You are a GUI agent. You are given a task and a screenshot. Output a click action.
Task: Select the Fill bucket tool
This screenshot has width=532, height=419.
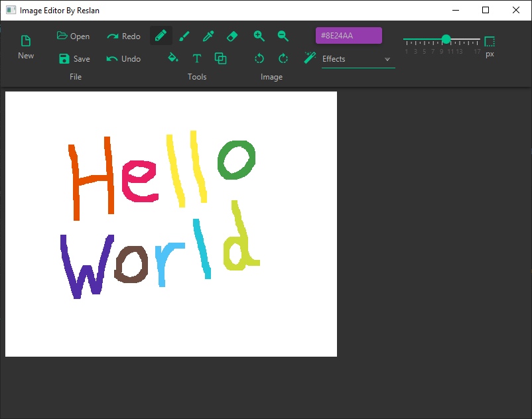[x=173, y=58]
